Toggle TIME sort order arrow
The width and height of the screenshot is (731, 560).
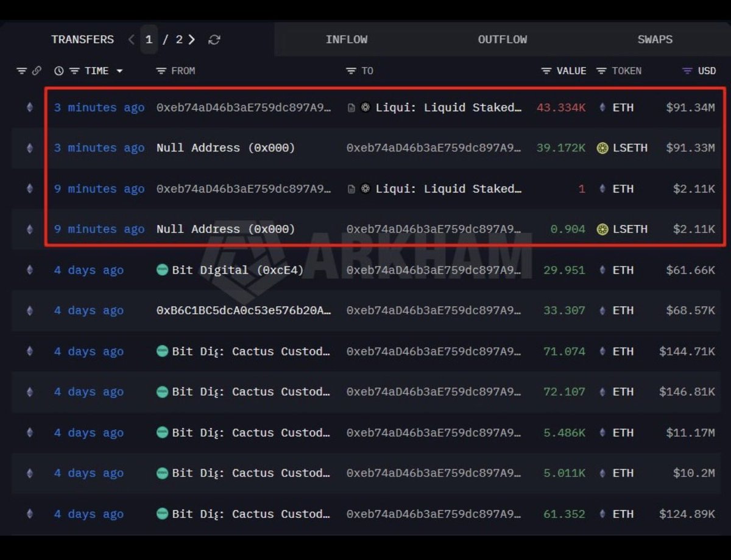click(119, 71)
